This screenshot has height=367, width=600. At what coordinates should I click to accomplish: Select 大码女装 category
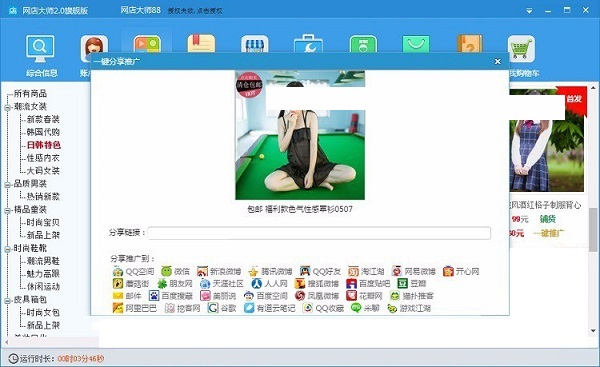(x=43, y=171)
